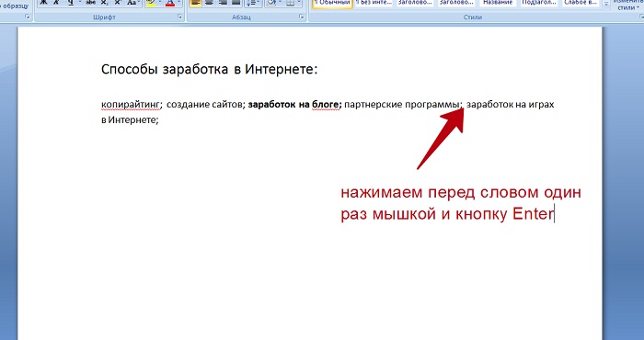Click the second-line text в Интернете;
The width and height of the screenshot is (644, 340).
coord(130,120)
